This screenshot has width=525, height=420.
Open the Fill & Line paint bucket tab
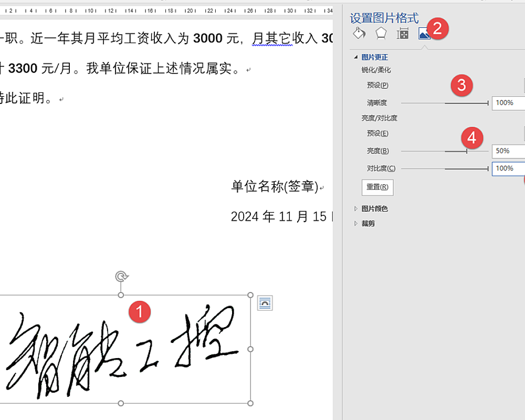[x=359, y=34]
